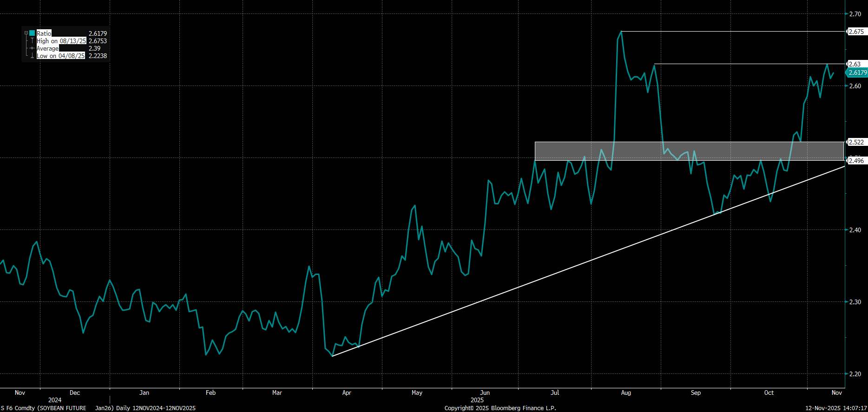This screenshot has height=412, width=868.
Task: Click the Low marker icon in legend
Action: [x=32, y=56]
